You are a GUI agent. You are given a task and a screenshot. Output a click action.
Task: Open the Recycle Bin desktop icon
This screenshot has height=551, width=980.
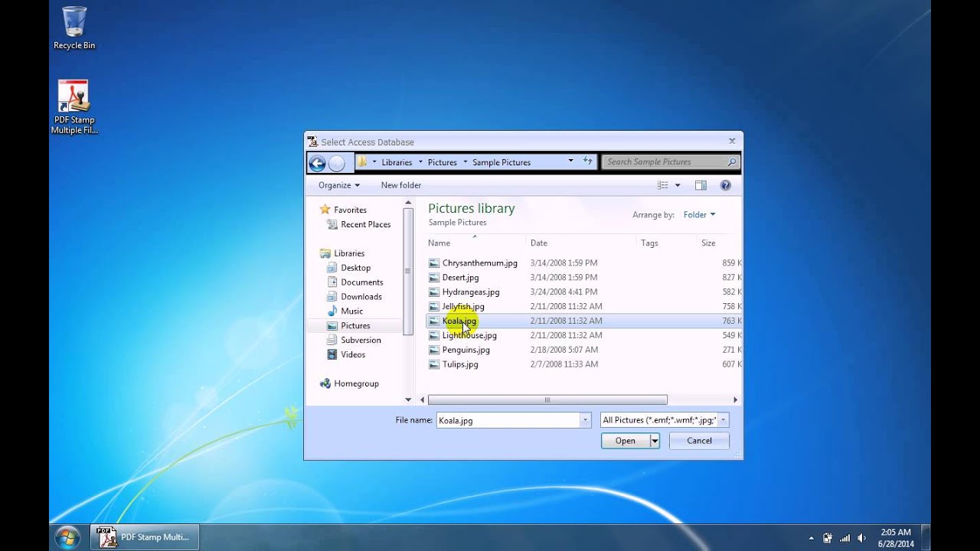click(x=74, y=28)
